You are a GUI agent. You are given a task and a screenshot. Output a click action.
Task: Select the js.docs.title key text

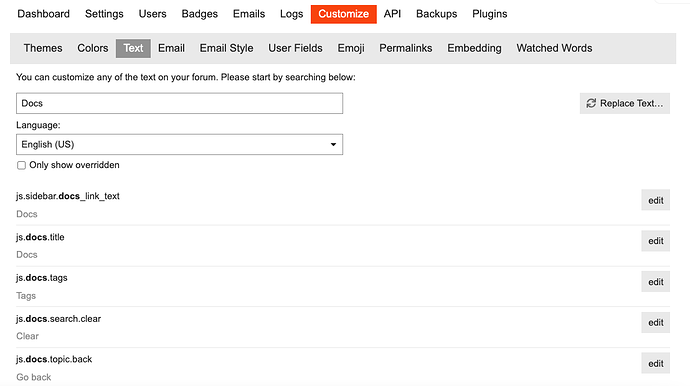click(40, 237)
